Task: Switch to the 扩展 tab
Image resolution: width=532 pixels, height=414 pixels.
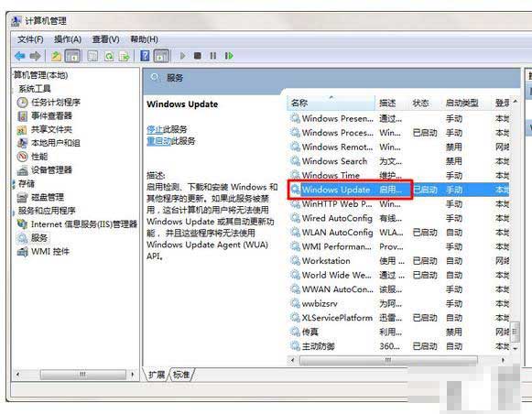Action: [157, 375]
